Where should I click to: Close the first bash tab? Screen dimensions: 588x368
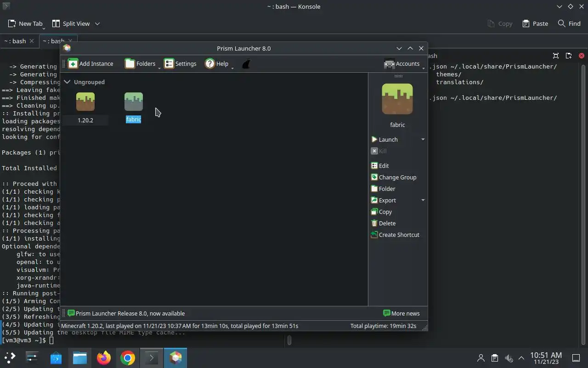point(32,41)
